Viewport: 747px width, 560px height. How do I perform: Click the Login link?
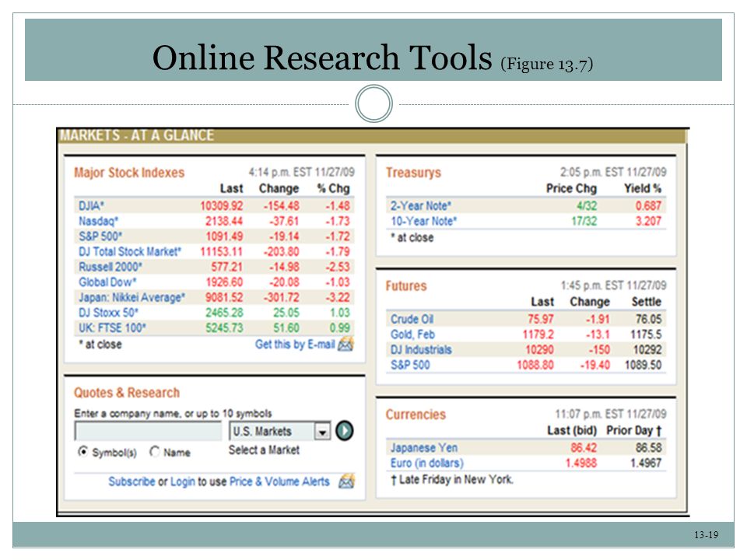[182, 481]
